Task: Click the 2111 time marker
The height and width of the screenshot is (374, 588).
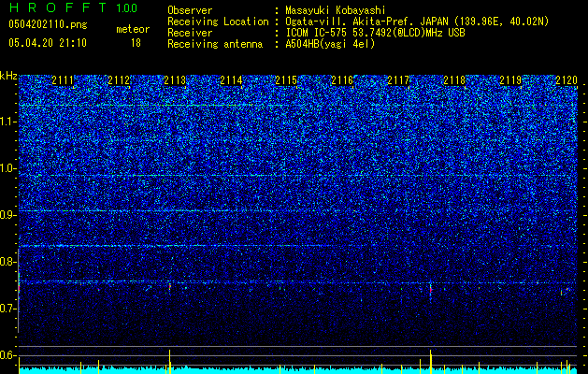Action: point(63,80)
